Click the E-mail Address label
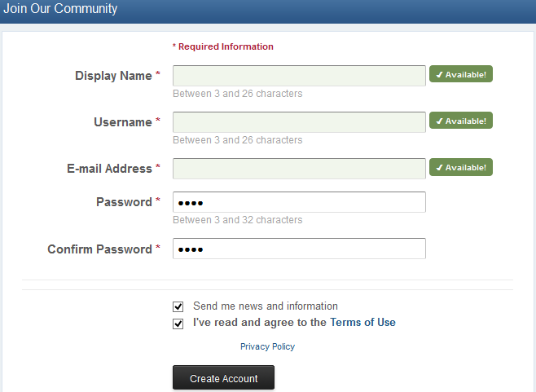 point(109,169)
